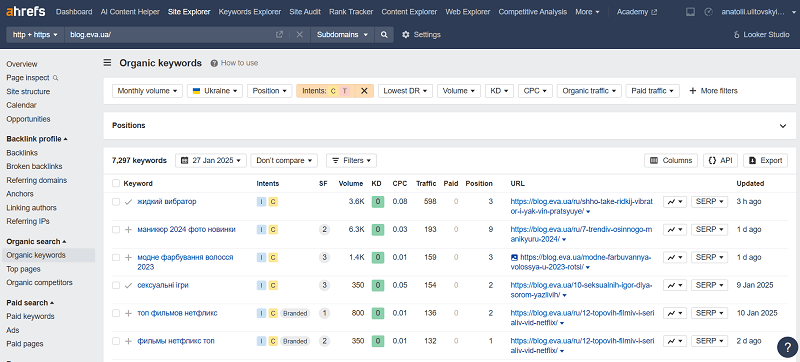Image resolution: width=800 pixels, height=362 pixels.
Task: Check the топ фильмов нетфликс row
Action: [116, 313]
